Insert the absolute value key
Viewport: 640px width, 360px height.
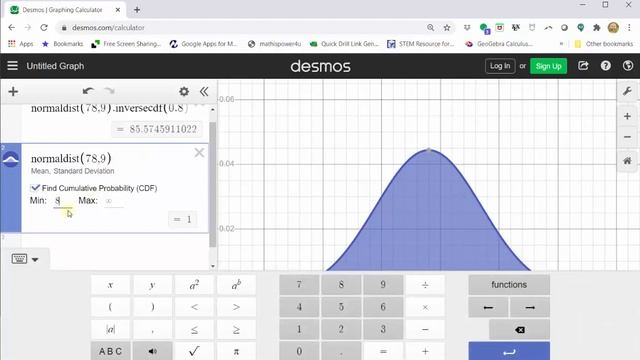coord(110,329)
